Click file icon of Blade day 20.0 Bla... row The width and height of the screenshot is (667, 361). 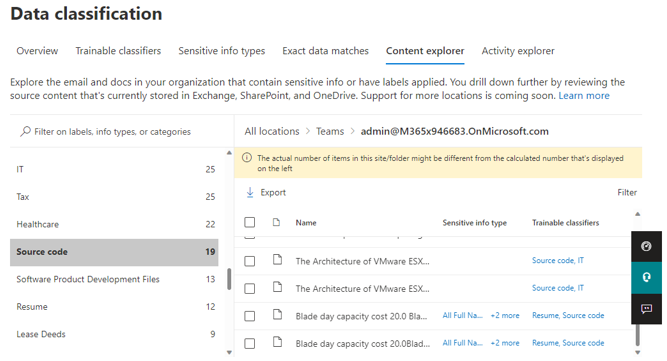pos(277,315)
